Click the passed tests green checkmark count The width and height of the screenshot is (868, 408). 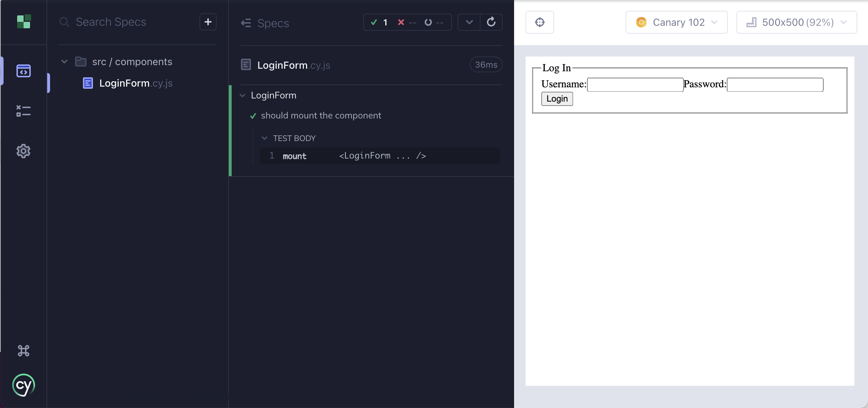coord(379,22)
